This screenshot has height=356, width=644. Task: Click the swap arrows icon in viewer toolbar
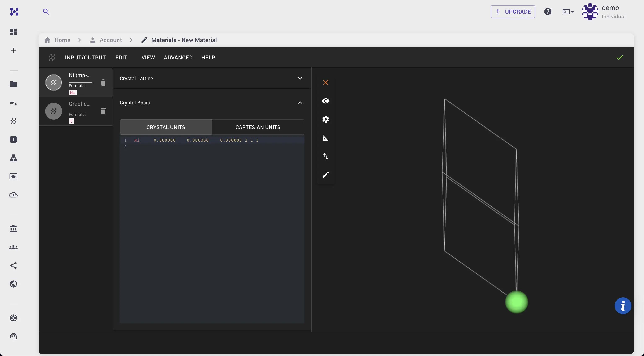pos(326,156)
